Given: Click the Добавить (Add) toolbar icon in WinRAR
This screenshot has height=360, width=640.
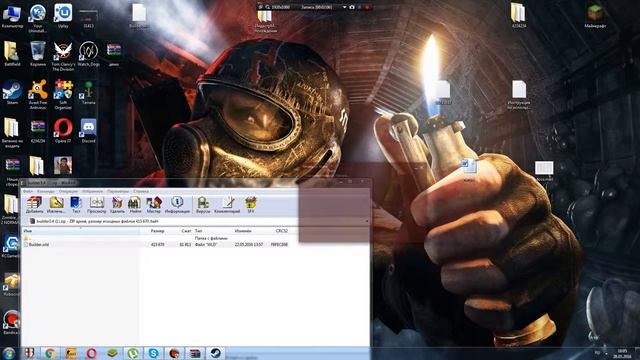Looking at the screenshot, I should pyautogui.click(x=34, y=205).
